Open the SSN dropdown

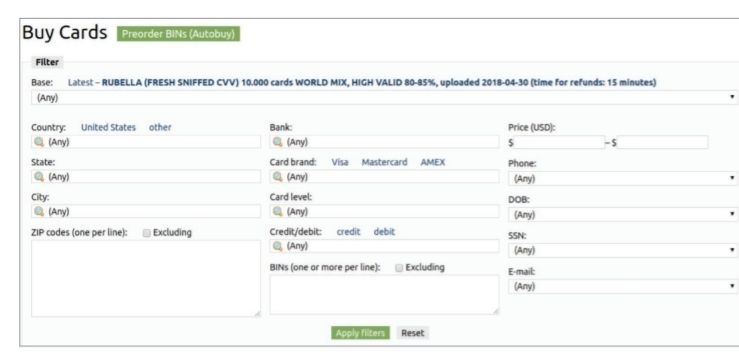tap(623, 250)
